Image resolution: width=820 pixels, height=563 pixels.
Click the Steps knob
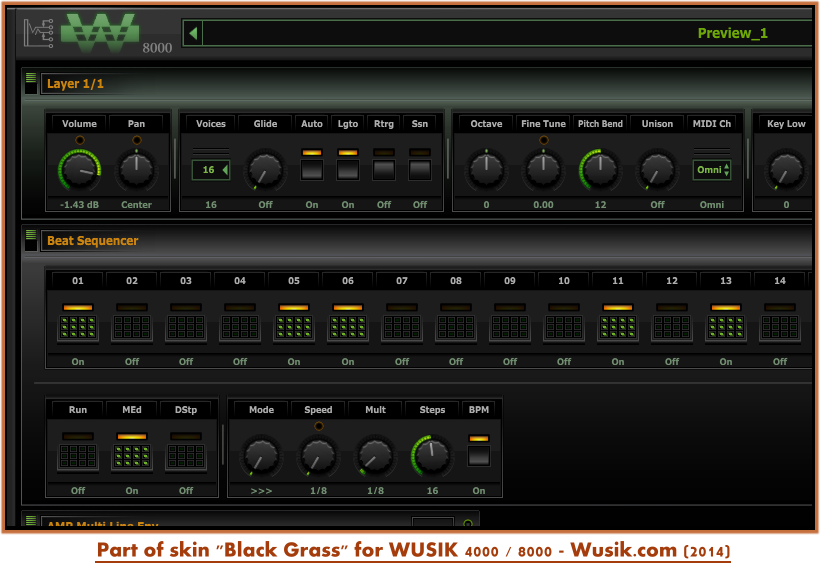tap(432, 456)
